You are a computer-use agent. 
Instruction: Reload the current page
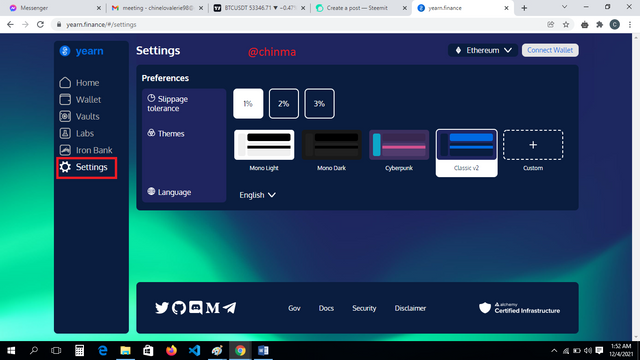click(40, 24)
